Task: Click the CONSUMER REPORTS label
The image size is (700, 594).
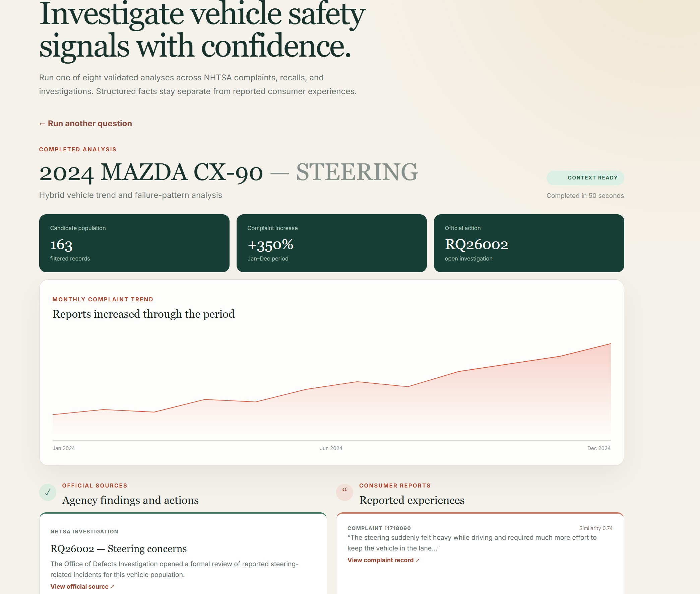Action: click(x=395, y=486)
